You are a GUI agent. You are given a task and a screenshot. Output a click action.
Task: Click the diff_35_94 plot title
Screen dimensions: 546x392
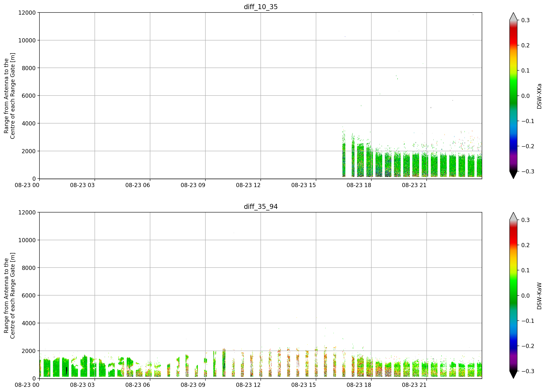click(x=261, y=207)
